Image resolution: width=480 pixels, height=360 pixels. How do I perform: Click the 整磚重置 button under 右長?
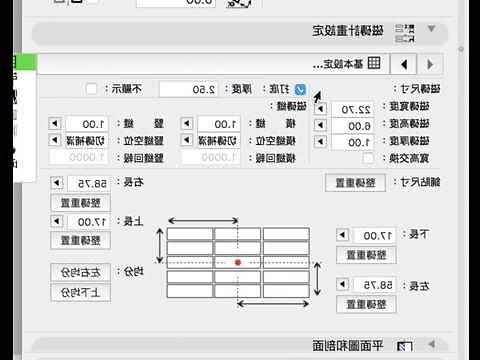[x=81, y=203]
